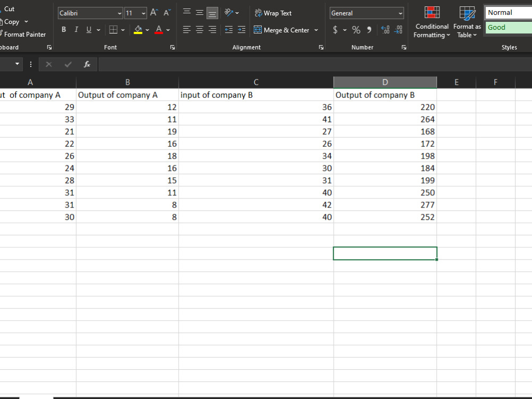Open the Clipboard group dialog launcher

[49, 47]
